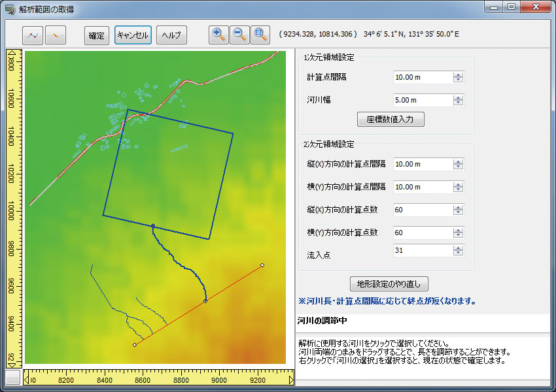Image resolution: width=556 pixels, height=392 pixels.
Task: Increase the 流入点 value with up arrow
Action: [458, 248]
